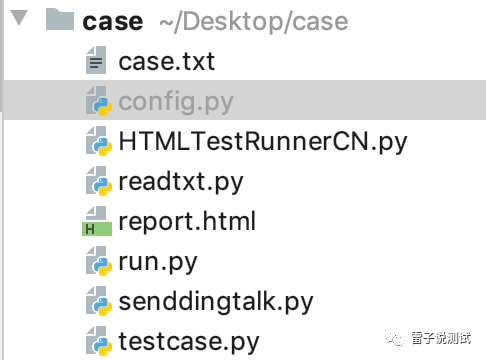Click the readtxt.py Python file icon
The height and width of the screenshot is (360, 486).
tap(98, 181)
